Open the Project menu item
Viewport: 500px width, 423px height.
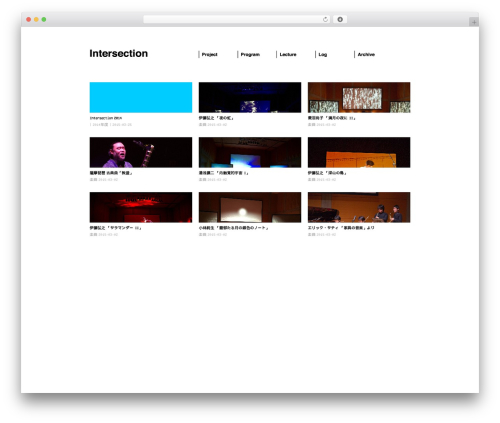(209, 54)
